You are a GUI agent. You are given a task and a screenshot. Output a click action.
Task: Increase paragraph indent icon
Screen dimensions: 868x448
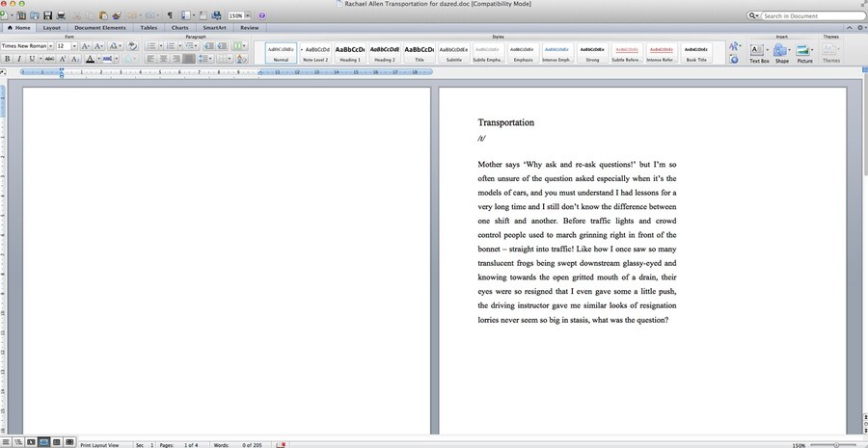coord(222,46)
